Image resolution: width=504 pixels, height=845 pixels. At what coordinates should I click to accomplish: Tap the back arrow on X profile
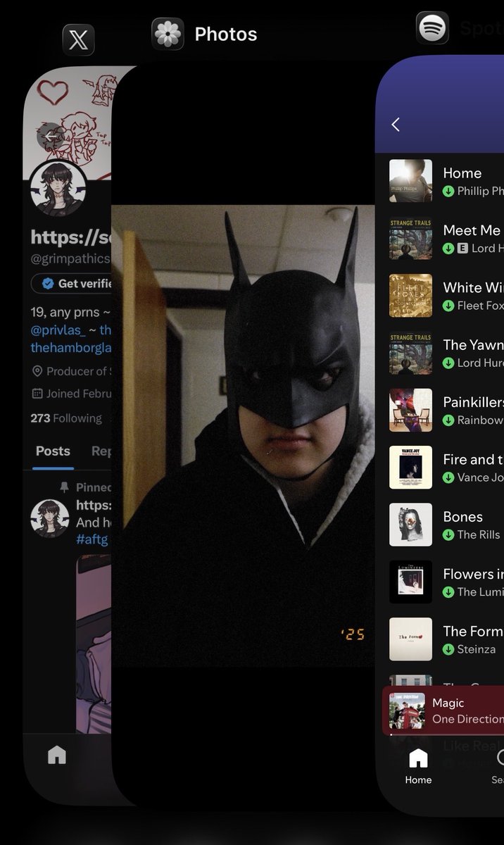51,136
